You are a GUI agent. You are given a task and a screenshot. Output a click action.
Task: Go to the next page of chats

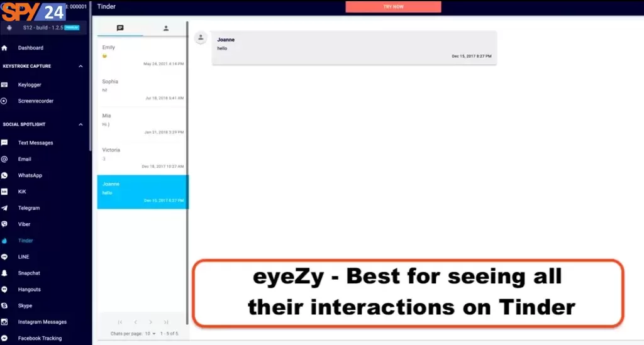(x=150, y=322)
